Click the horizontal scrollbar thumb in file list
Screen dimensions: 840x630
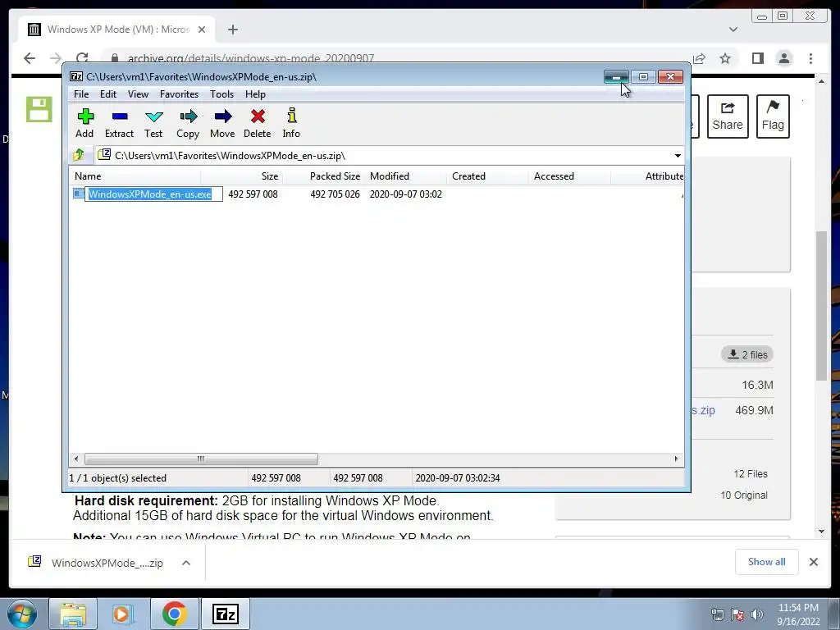pyautogui.click(x=201, y=459)
